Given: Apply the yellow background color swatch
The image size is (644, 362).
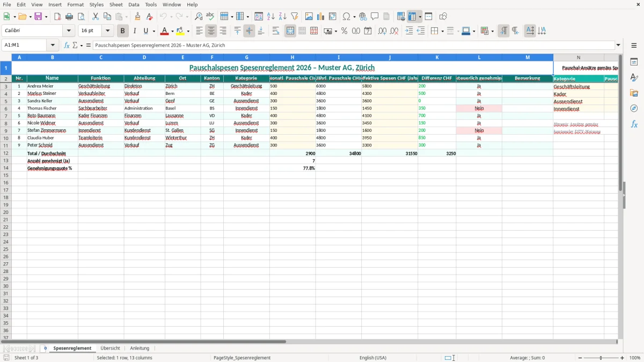Looking at the screenshot, I should point(181,31).
